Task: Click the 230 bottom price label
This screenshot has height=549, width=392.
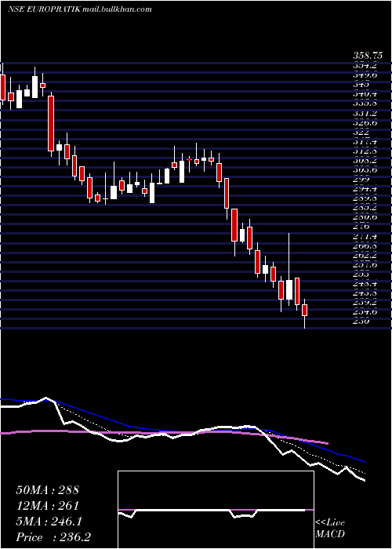Action: tap(361, 321)
